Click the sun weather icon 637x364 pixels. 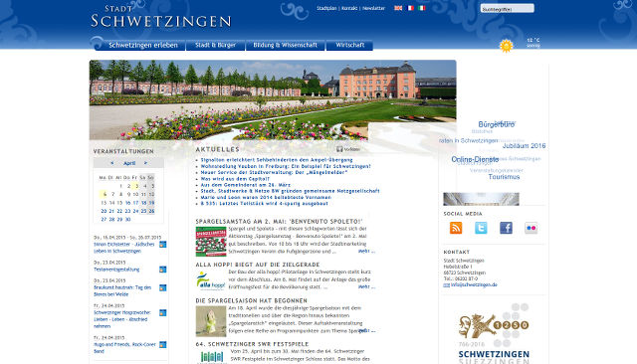coord(506,46)
